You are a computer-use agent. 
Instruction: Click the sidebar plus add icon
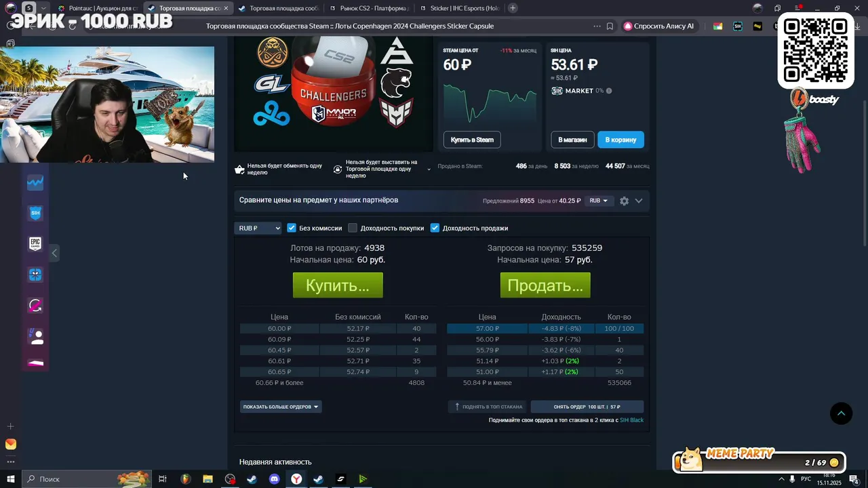tap(10, 426)
